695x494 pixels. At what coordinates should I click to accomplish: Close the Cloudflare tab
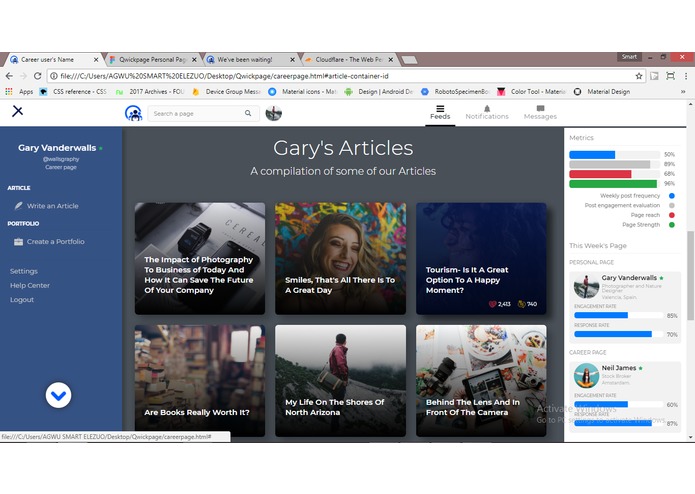tap(390, 59)
